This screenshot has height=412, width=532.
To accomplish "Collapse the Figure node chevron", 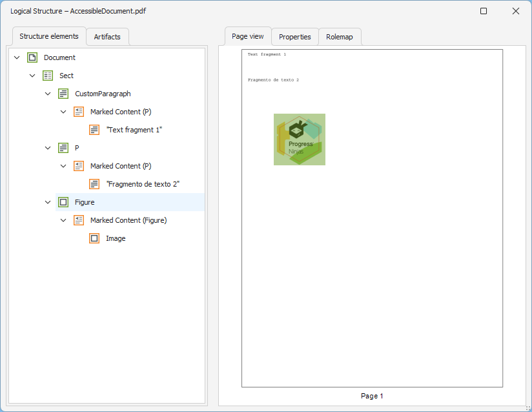I will pos(48,202).
